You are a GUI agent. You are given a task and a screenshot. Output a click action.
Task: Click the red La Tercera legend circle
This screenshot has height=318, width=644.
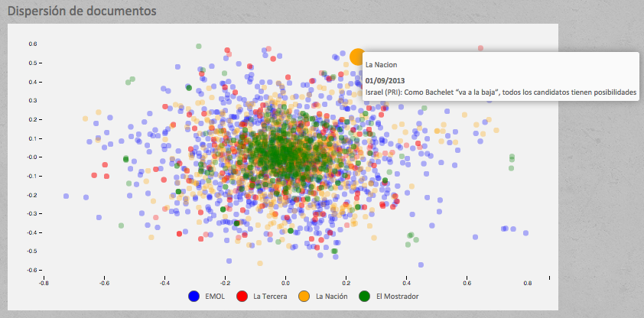[242, 297]
